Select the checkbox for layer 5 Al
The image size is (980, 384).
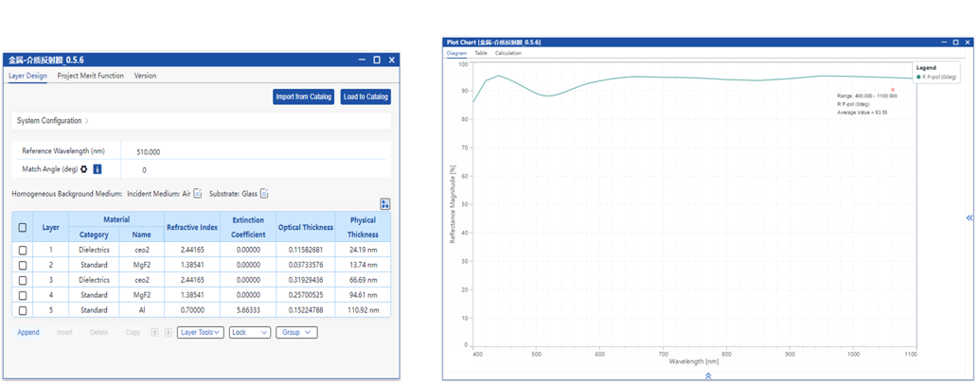[x=23, y=310]
